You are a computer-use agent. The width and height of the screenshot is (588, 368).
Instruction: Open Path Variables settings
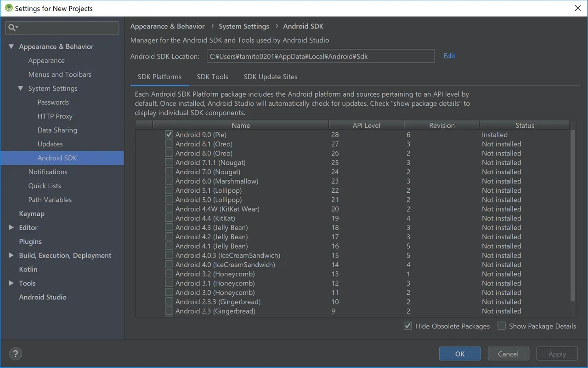(50, 200)
